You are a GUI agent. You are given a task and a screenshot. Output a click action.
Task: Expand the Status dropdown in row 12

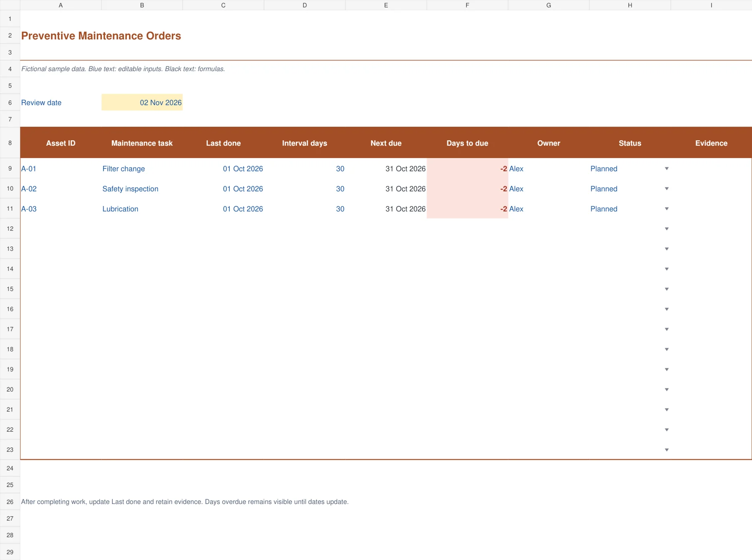667,229
